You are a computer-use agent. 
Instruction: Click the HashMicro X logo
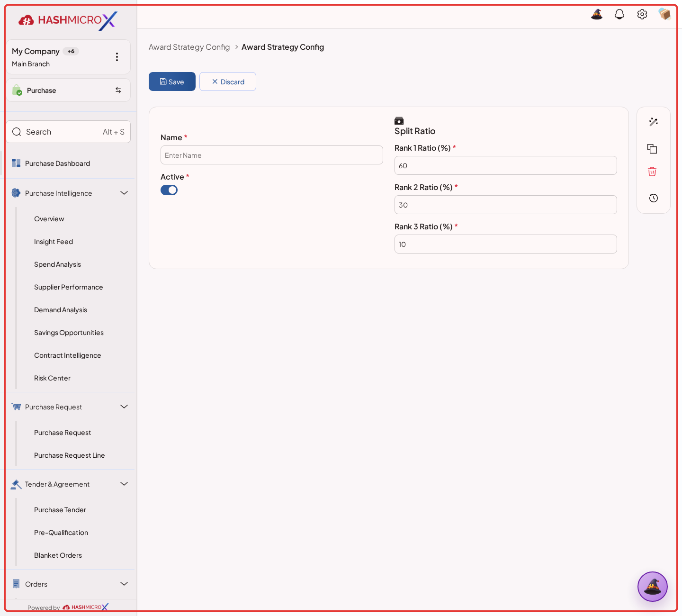coord(68,20)
